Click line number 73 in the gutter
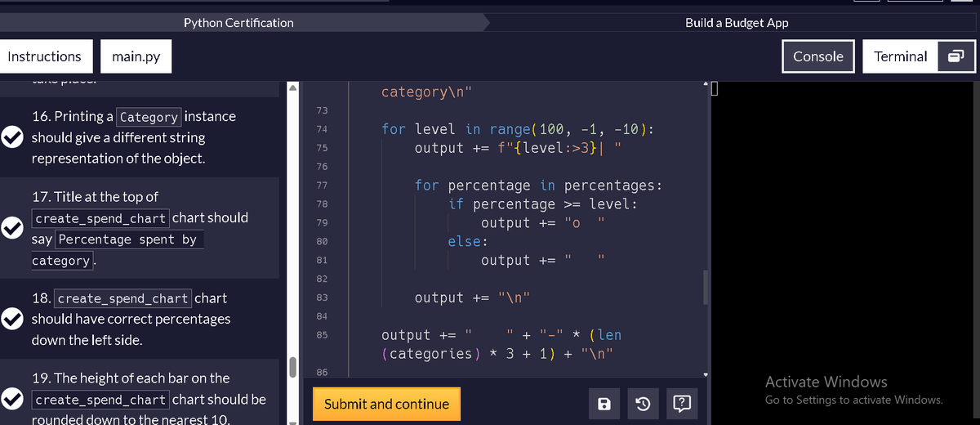The image size is (980, 425). 321,110
